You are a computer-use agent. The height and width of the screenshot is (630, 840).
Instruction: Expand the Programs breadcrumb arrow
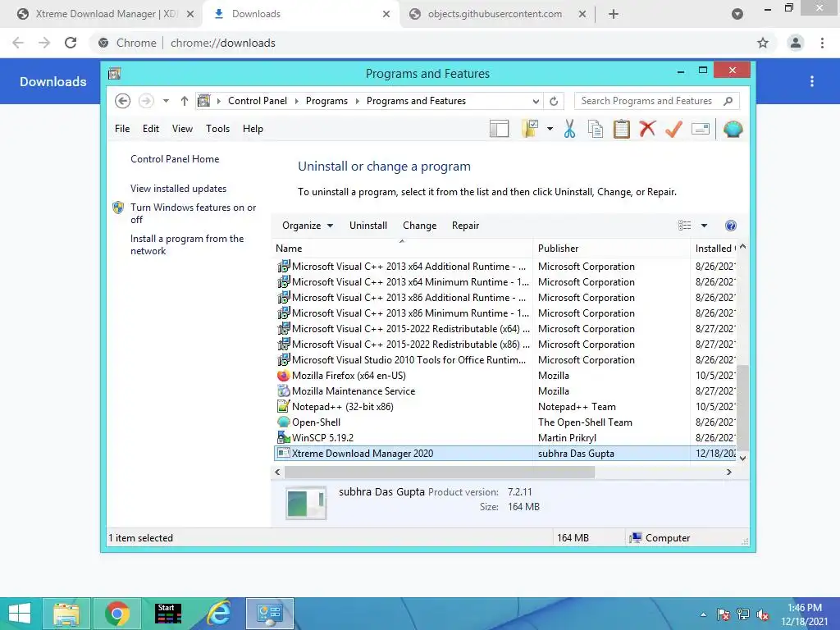(x=358, y=101)
